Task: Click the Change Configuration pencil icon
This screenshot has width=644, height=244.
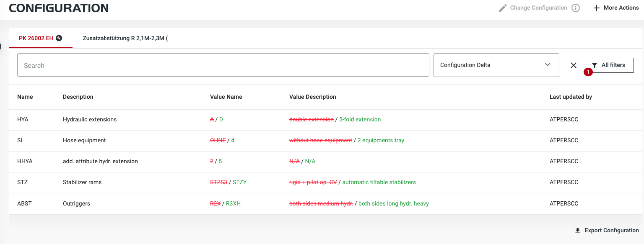Action: 502,7
